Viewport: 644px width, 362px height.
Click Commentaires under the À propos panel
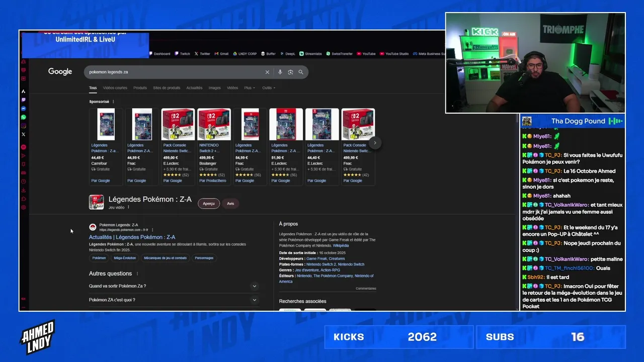pos(366,289)
